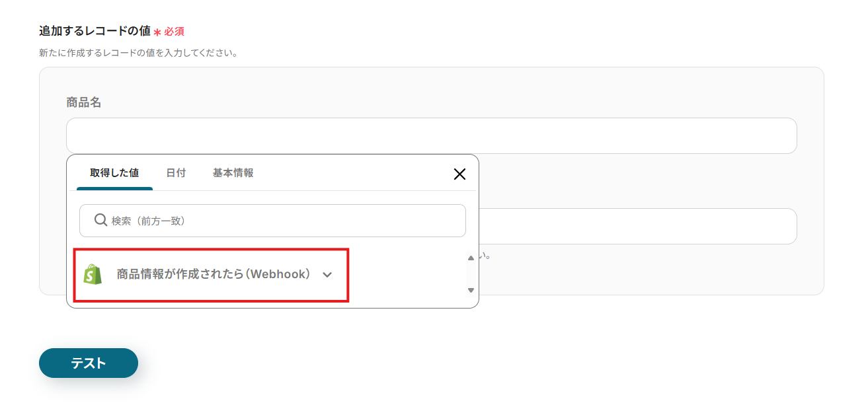
Task: Click the 必須 required label
Action: click(175, 32)
